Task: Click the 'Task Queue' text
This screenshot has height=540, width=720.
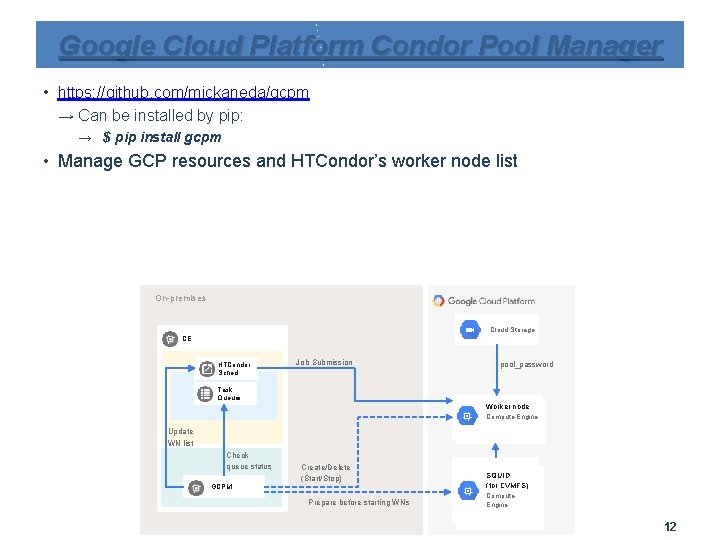Action: point(229,394)
